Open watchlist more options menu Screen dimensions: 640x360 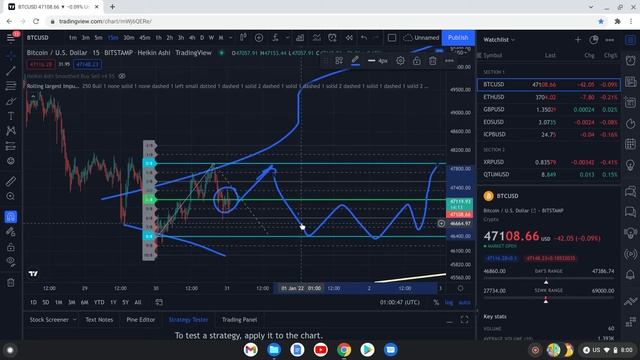(x=609, y=40)
